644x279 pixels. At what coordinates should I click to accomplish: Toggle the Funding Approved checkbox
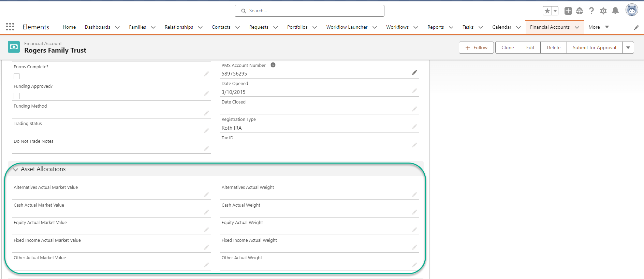pos(17,96)
